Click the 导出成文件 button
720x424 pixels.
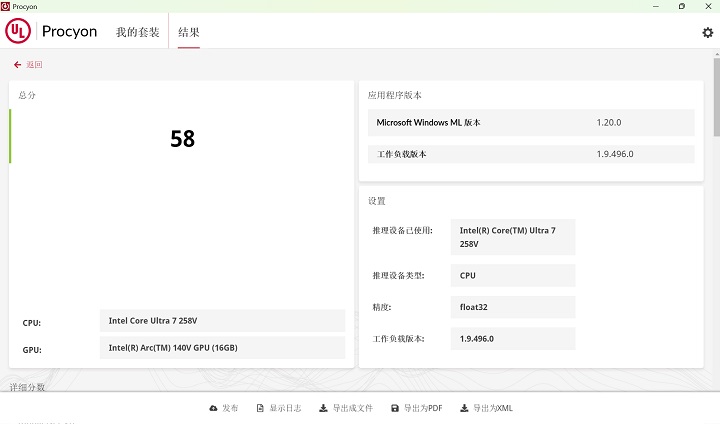346,408
